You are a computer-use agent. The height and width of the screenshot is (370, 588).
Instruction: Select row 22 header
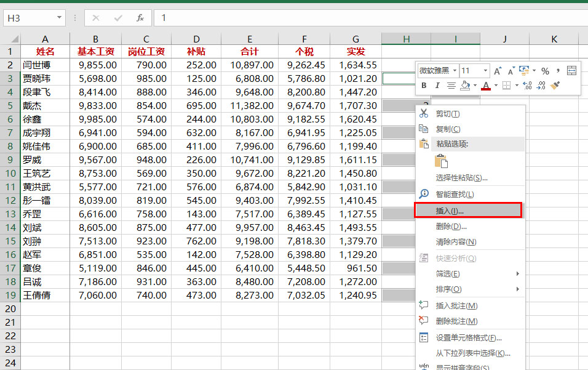[10, 336]
